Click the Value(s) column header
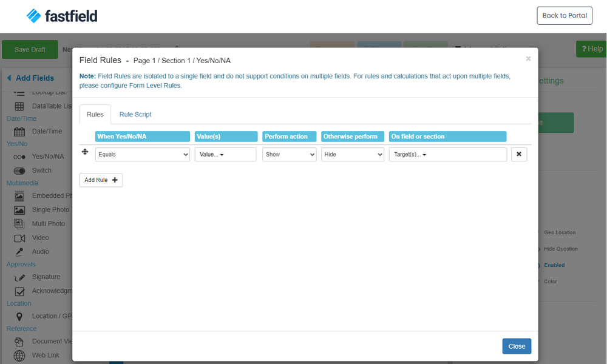The image size is (607, 364). (226, 136)
